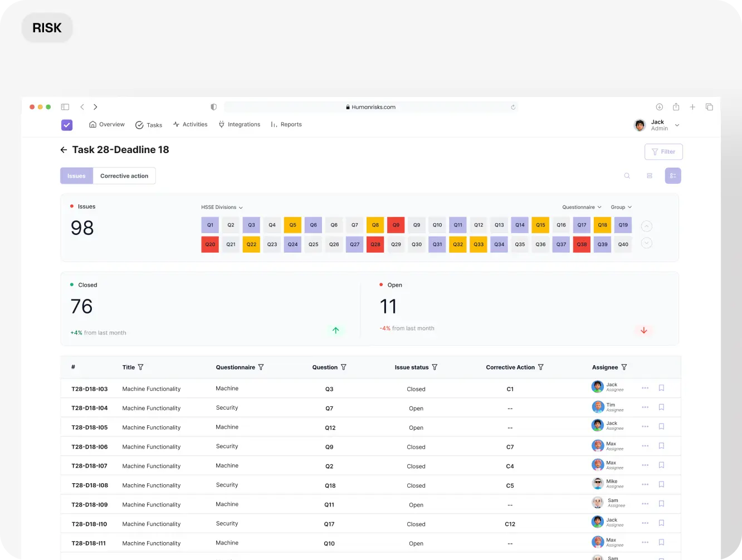Select the grouped card view icon

672,175
